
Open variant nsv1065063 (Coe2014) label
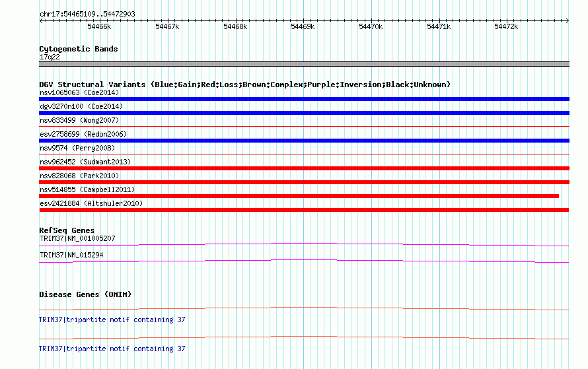click(x=79, y=92)
